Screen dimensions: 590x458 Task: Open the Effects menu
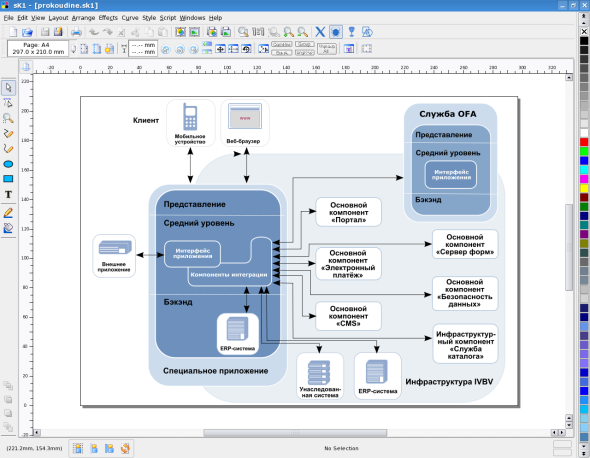(x=108, y=18)
